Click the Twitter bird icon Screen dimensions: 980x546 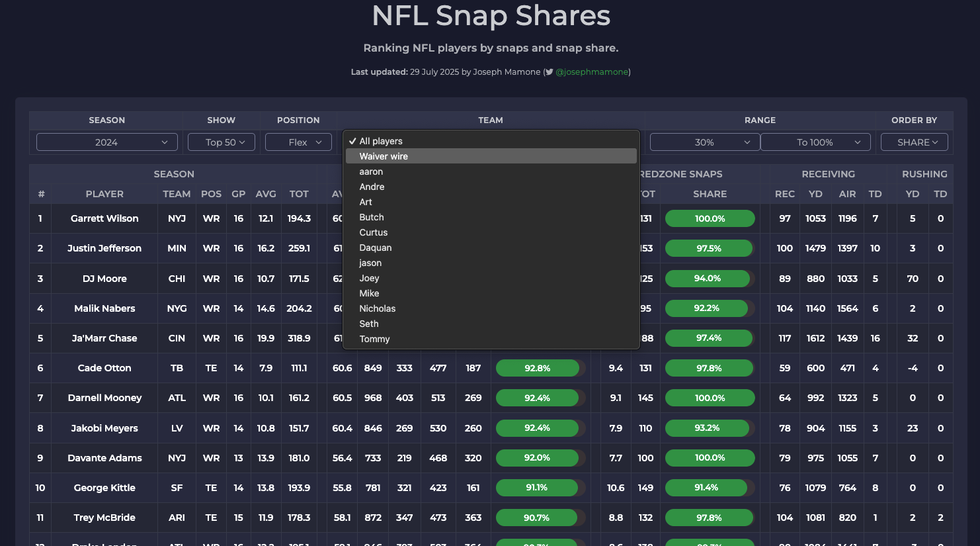pos(549,72)
